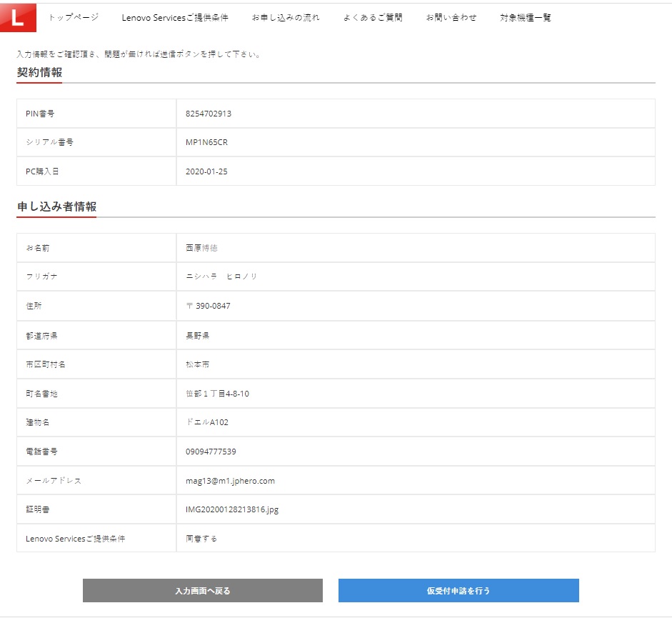Open お申し込みの流れ menu item
This screenshot has width=672, height=618.
click(x=286, y=18)
